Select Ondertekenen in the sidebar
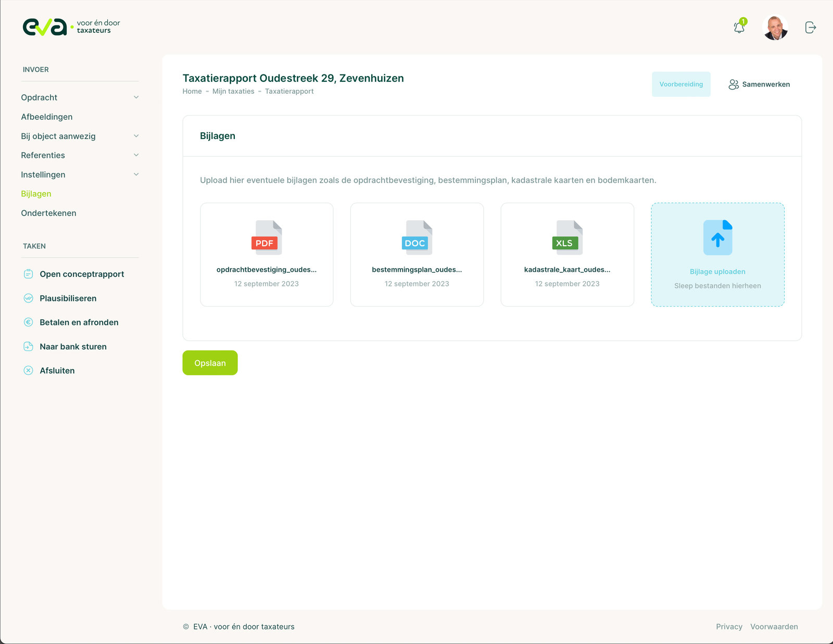Screen dimensions: 833x644 48,213
